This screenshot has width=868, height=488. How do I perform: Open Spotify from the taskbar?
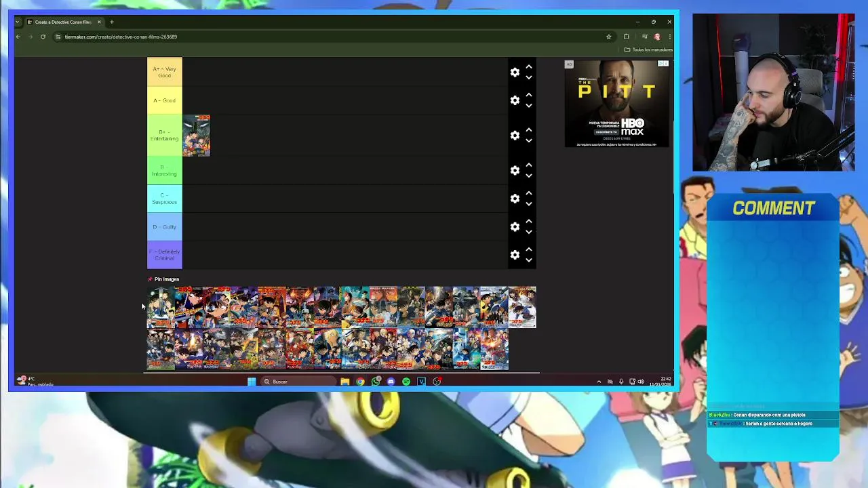406,382
